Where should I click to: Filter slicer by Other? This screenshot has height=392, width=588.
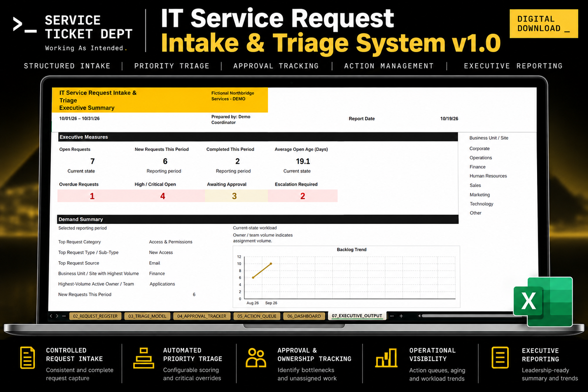click(x=475, y=213)
